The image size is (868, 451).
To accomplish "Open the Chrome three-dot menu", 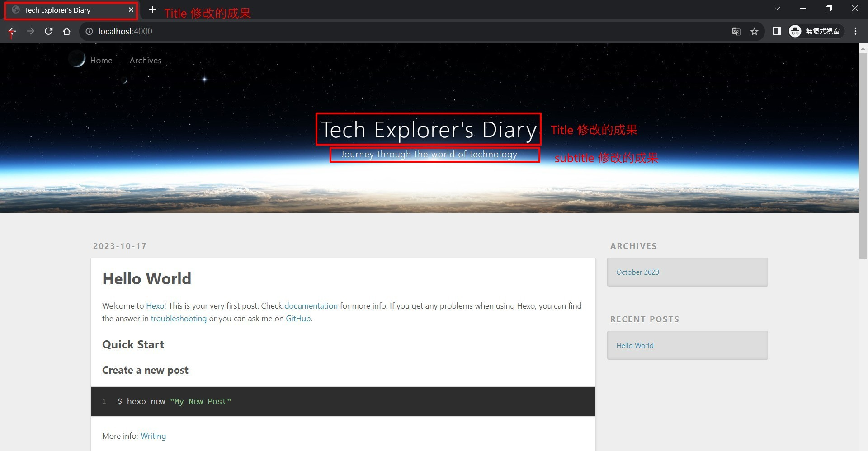I will [855, 31].
